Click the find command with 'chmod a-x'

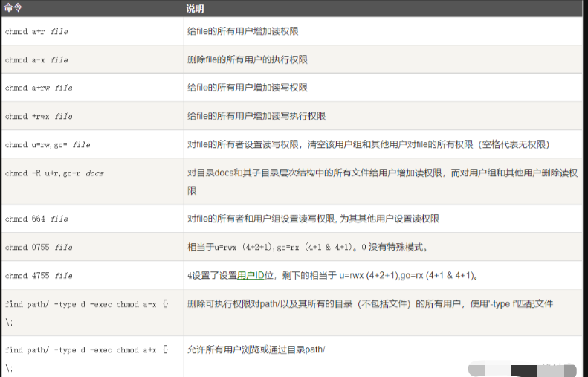coord(87,312)
